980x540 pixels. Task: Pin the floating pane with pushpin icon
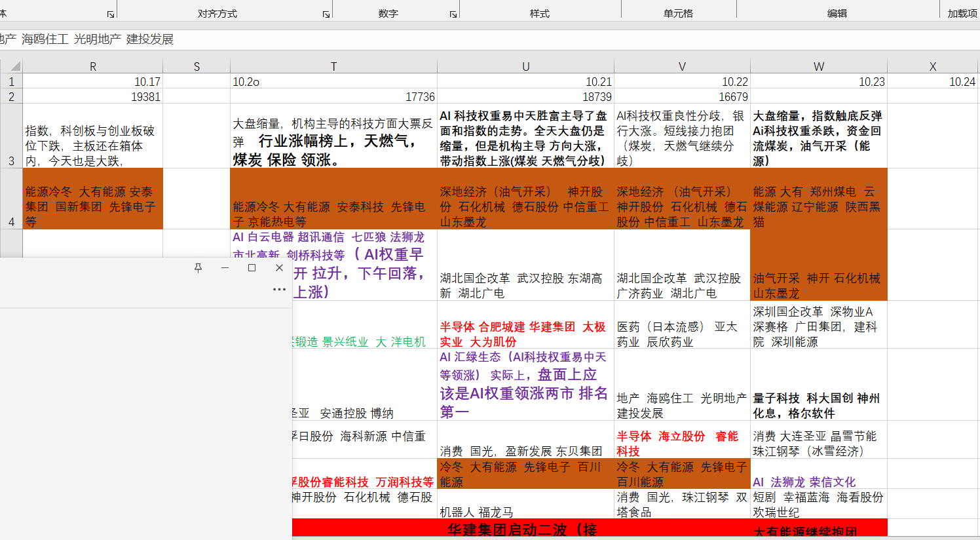(x=198, y=268)
